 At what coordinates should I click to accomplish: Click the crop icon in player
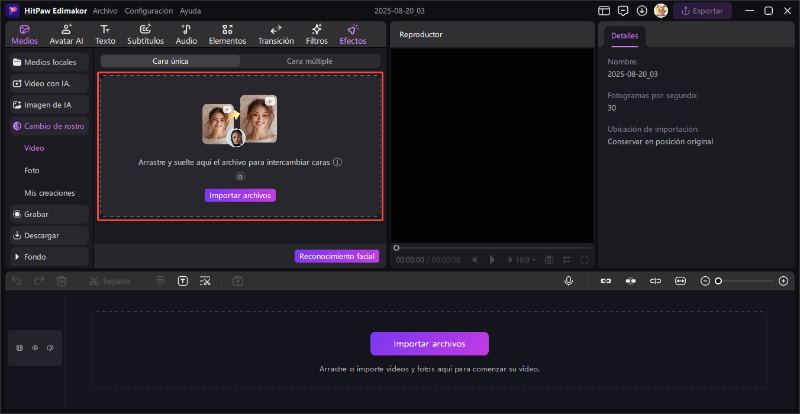coord(567,260)
